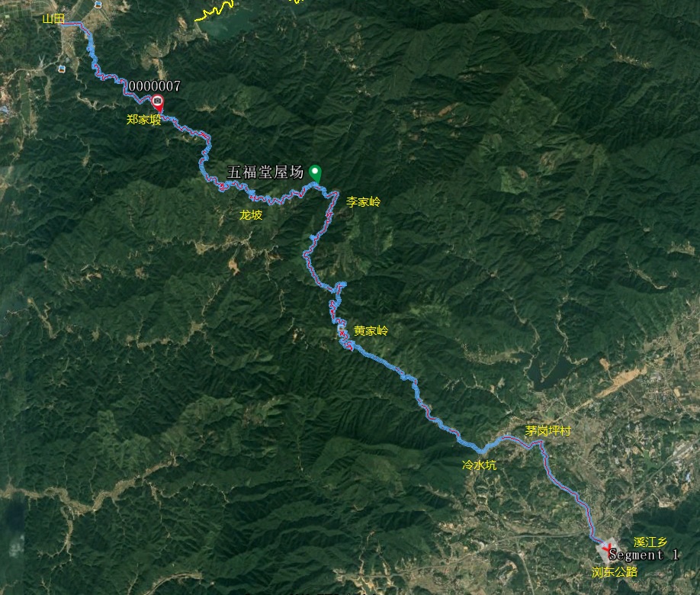Screen dimensions: 700x595
Task: Click the Segment 1 text label
Action: coord(644,555)
